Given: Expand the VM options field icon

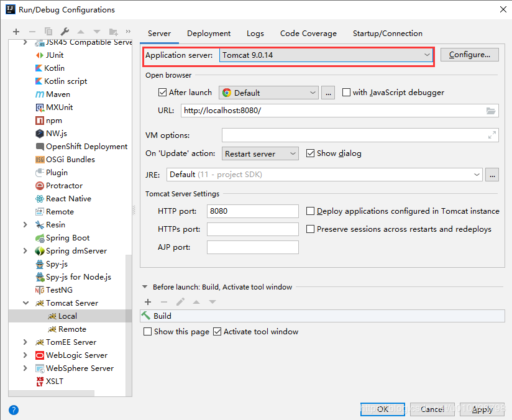Looking at the screenshot, I should [x=492, y=135].
